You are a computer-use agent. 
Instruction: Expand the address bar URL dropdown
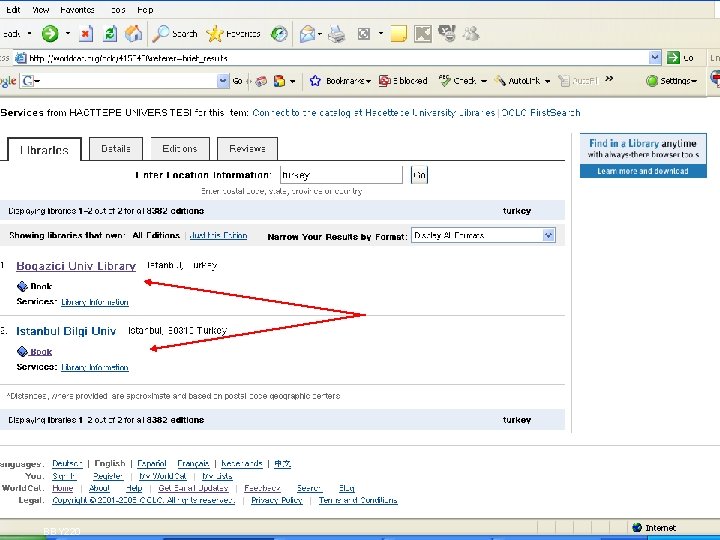coord(655,57)
